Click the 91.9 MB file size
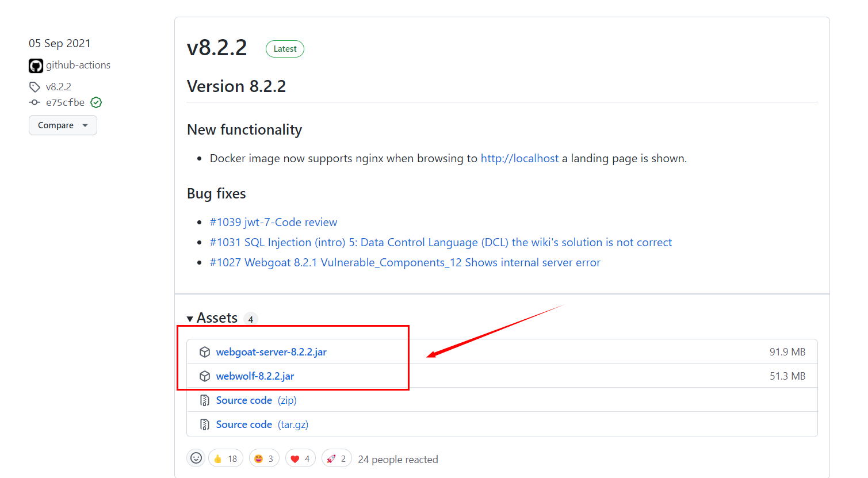 (x=787, y=352)
